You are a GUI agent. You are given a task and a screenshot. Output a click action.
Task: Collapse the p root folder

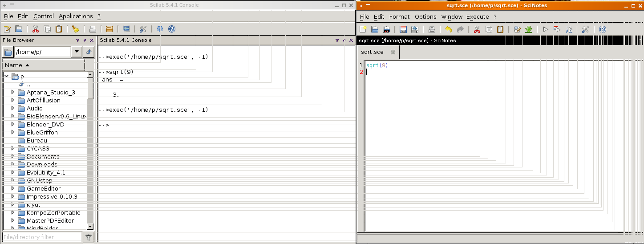click(6, 77)
